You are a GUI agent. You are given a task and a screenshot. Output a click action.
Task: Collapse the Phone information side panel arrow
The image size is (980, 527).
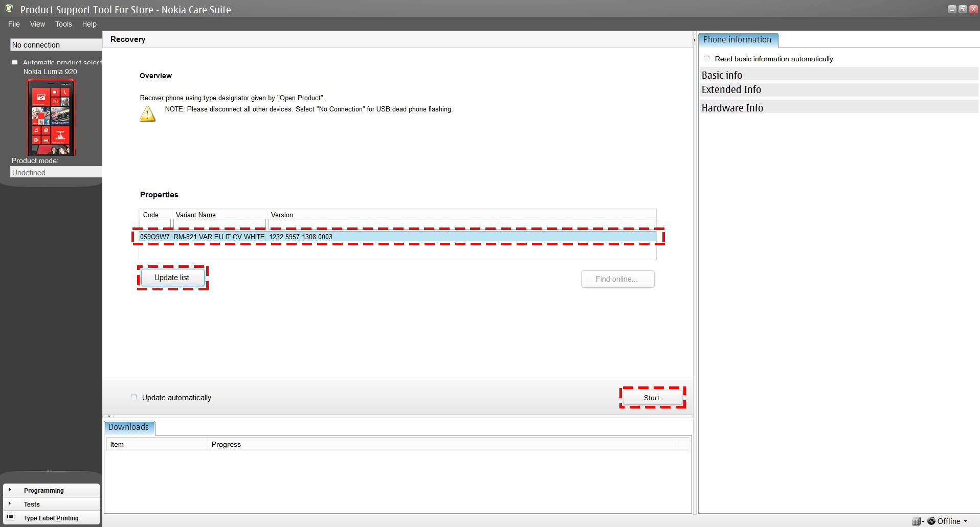click(x=695, y=40)
